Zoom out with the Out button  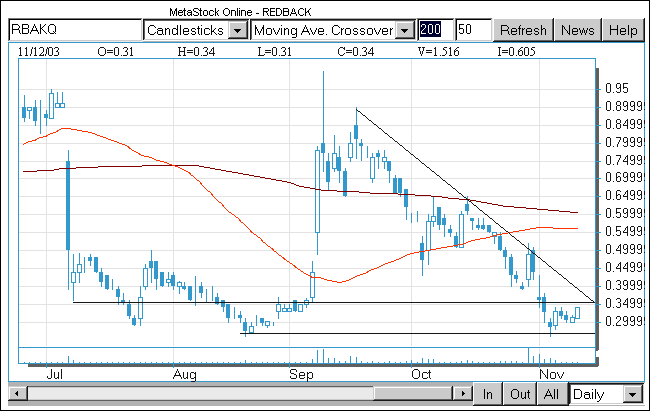coord(520,394)
